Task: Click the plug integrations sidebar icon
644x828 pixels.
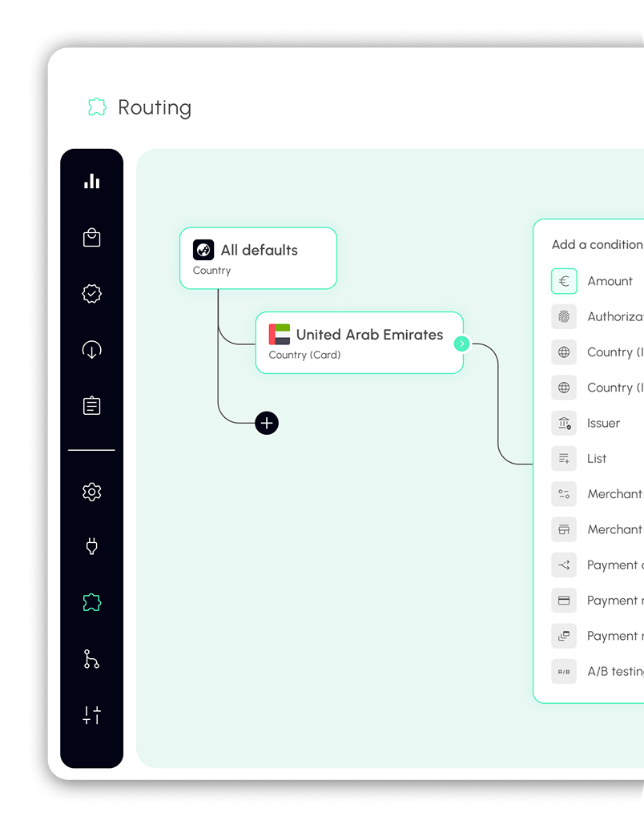Action: point(92,547)
